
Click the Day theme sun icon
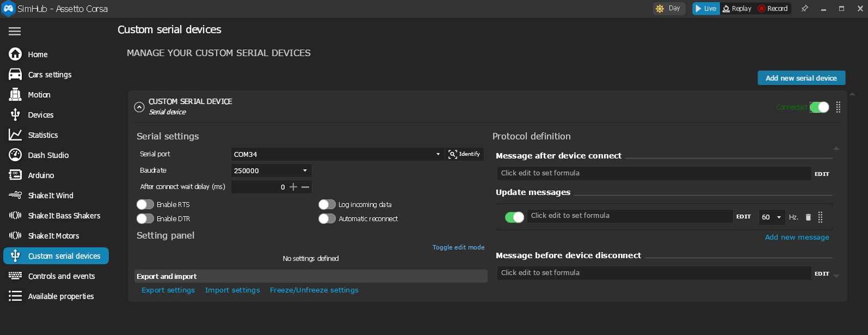click(660, 9)
